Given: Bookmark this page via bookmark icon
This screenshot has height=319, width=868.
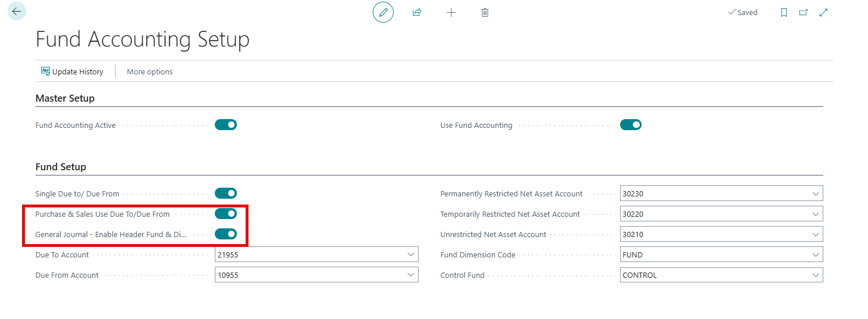Looking at the screenshot, I should pos(784,12).
